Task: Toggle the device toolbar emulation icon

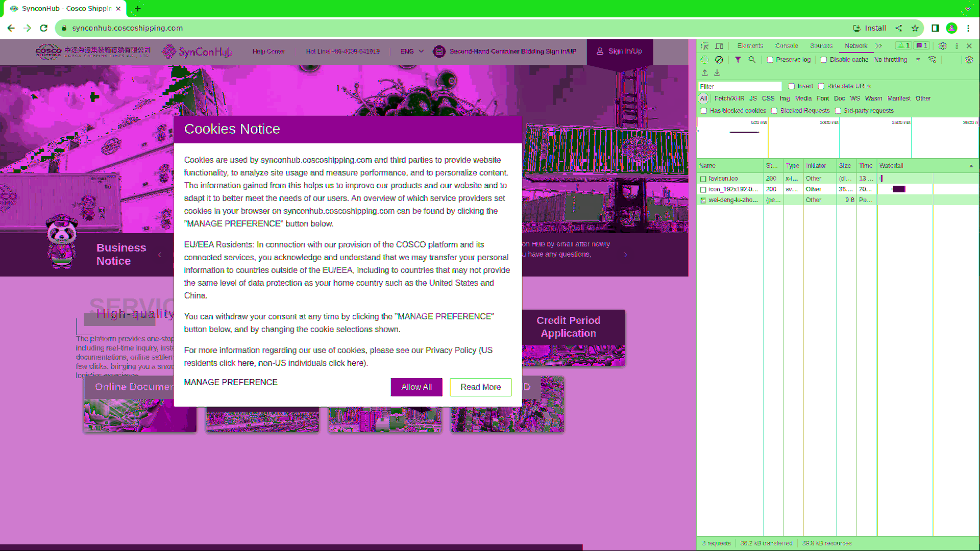Action: click(x=719, y=45)
